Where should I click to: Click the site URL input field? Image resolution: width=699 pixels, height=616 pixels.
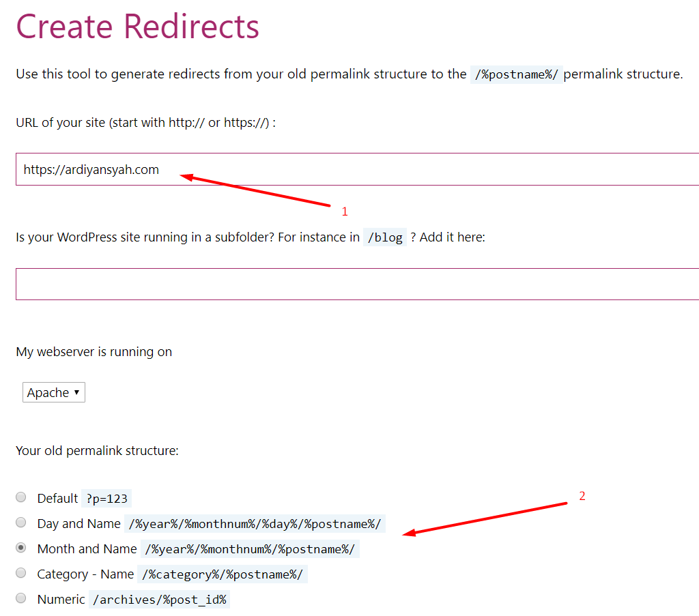358,169
